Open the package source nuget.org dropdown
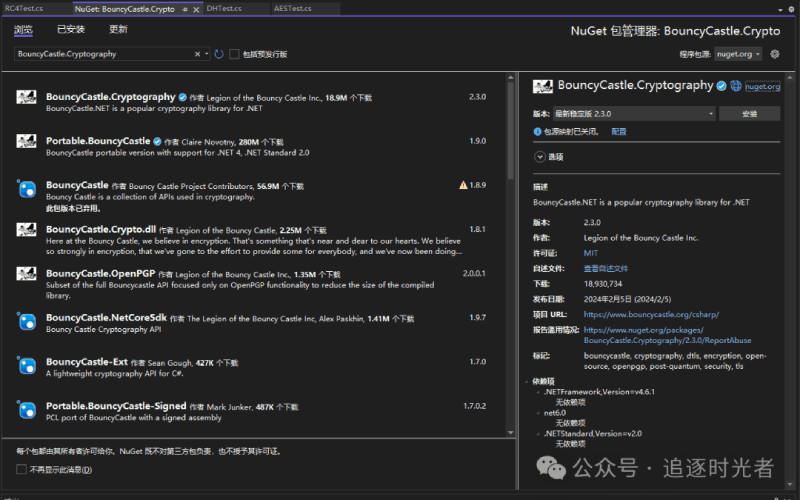Screen dimensions: 800x500 738,54
